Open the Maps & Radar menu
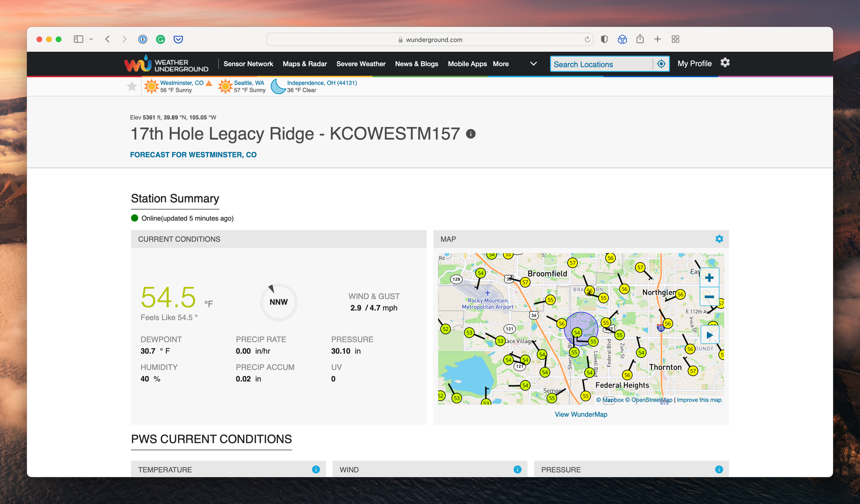 click(x=305, y=64)
